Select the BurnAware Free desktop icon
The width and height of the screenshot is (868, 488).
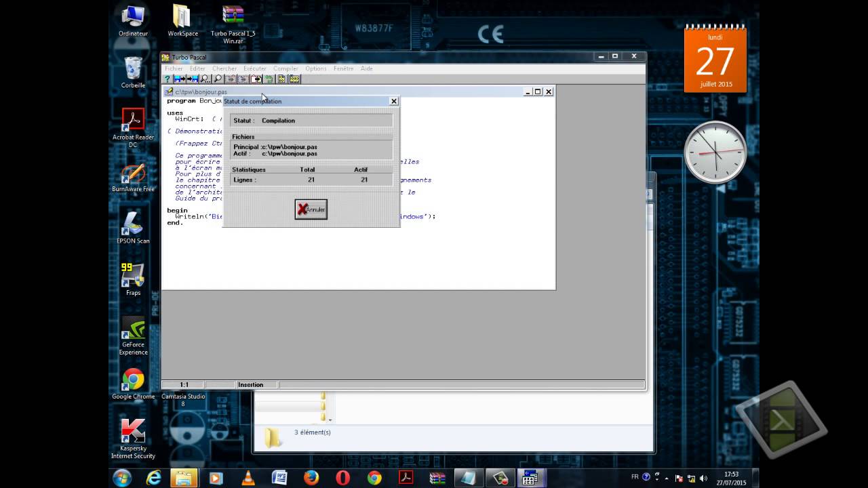pos(133,176)
